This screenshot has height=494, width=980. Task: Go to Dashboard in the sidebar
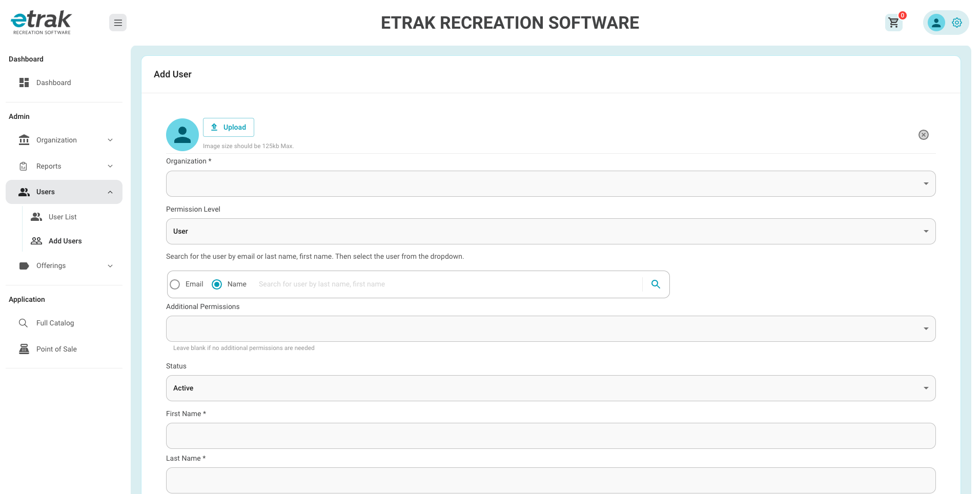point(64,83)
